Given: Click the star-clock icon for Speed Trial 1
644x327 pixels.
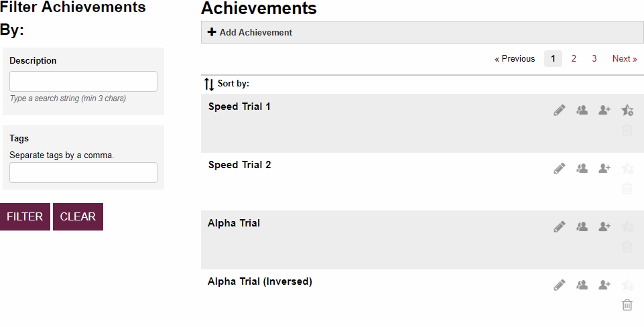Looking at the screenshot, I should [x=627, y=111].
